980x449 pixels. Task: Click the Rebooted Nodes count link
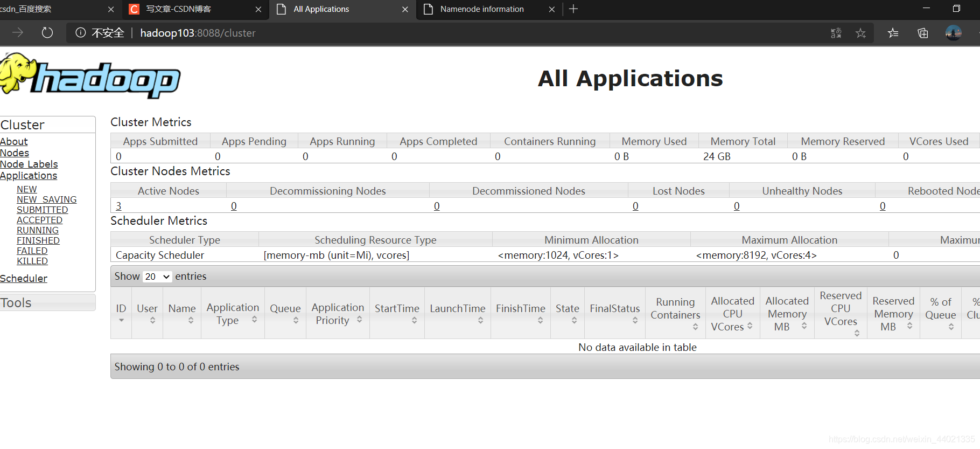(883, 206)
